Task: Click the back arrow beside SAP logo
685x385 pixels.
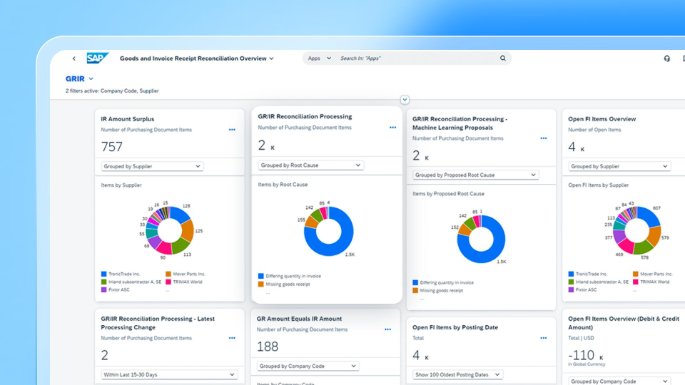Action: (74, 58)
